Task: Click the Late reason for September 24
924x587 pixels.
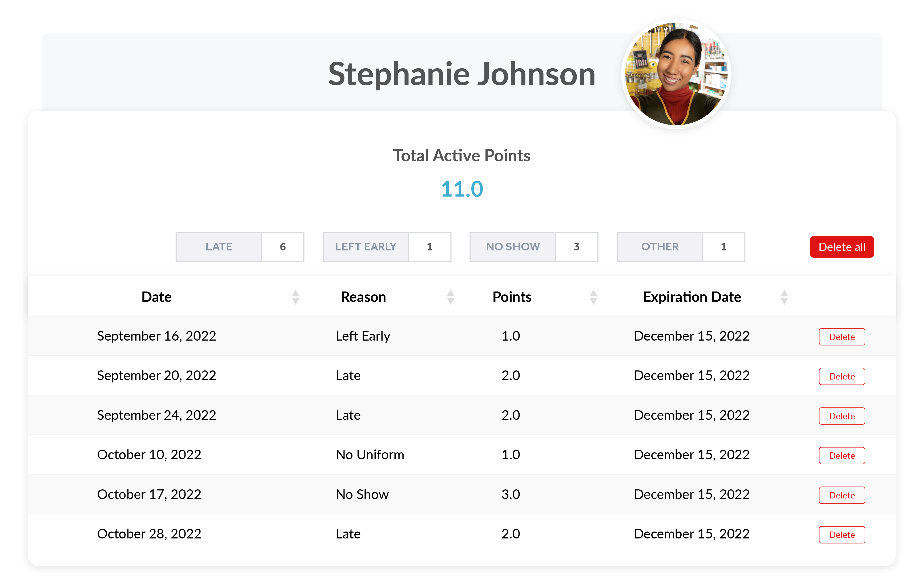Action: pos(348,416)
